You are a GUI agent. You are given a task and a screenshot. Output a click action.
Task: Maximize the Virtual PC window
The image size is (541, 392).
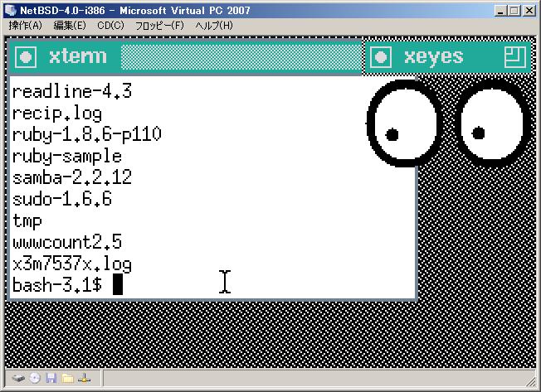tap(516, 10)
